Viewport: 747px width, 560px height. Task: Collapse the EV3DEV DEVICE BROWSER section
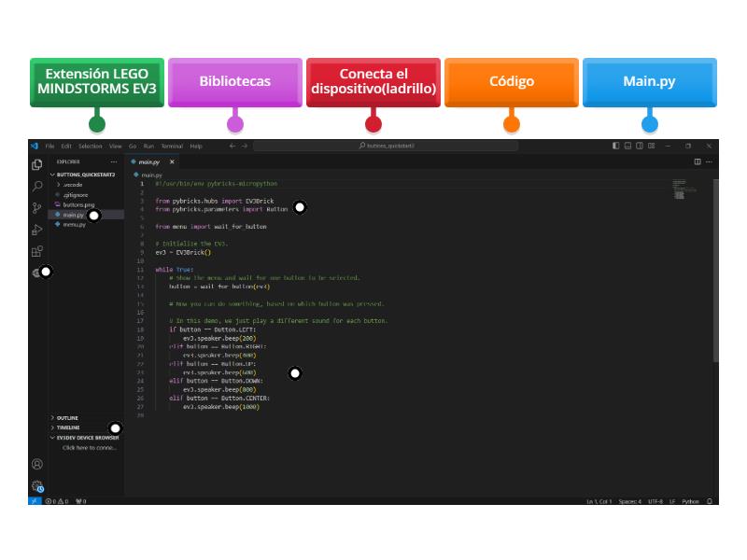pos(87,437)
